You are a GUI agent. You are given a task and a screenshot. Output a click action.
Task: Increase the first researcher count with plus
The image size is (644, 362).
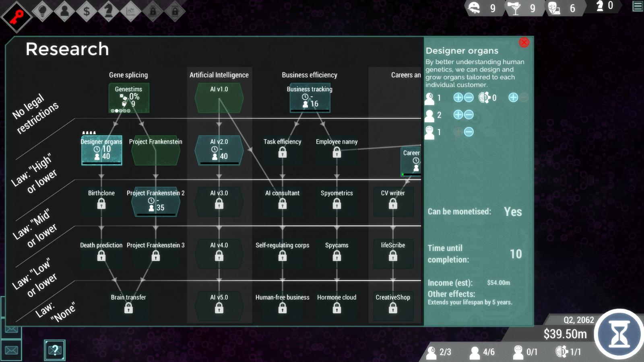click(x=458, y=98)
